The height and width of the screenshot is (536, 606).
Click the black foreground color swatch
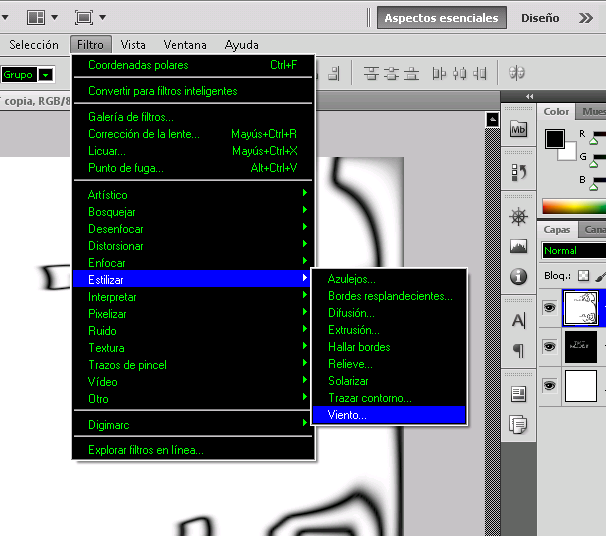click(x=554, y=139)
